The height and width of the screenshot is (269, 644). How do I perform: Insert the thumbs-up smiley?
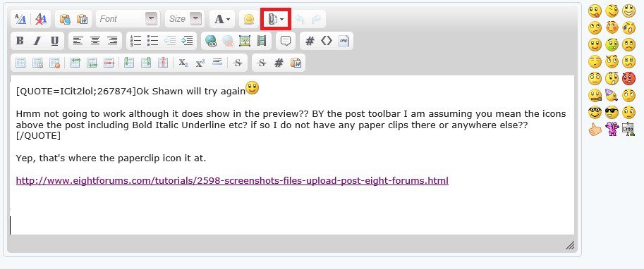(x=595, y=129)
